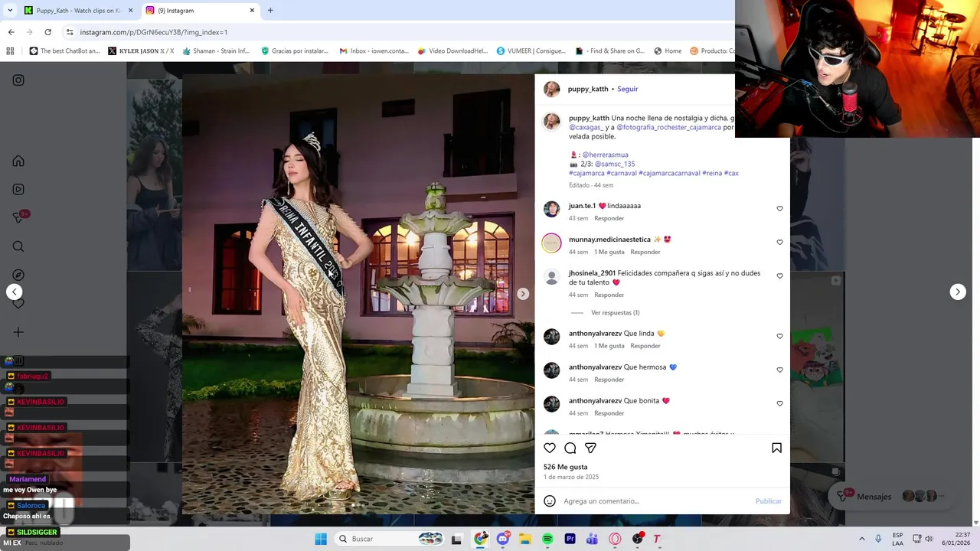Open a new browser tab
The image size is (980, 551).
270,11
